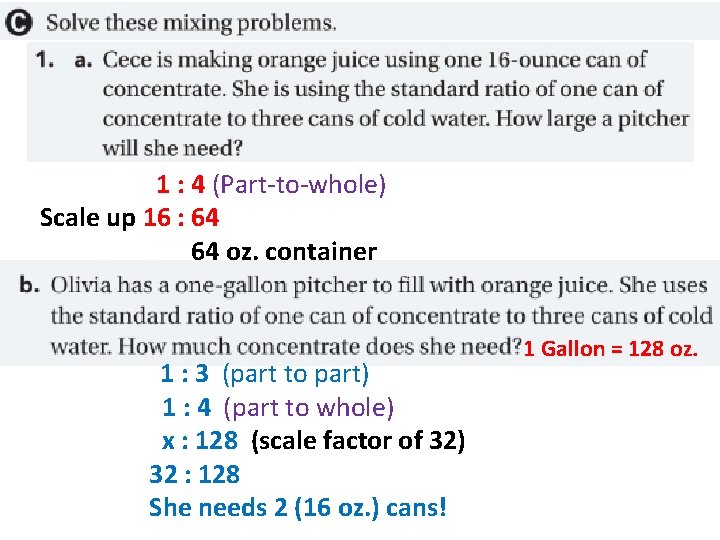Select the problem number 1 label
Viewport: 720px width, 540px height.
click(45, 60)
